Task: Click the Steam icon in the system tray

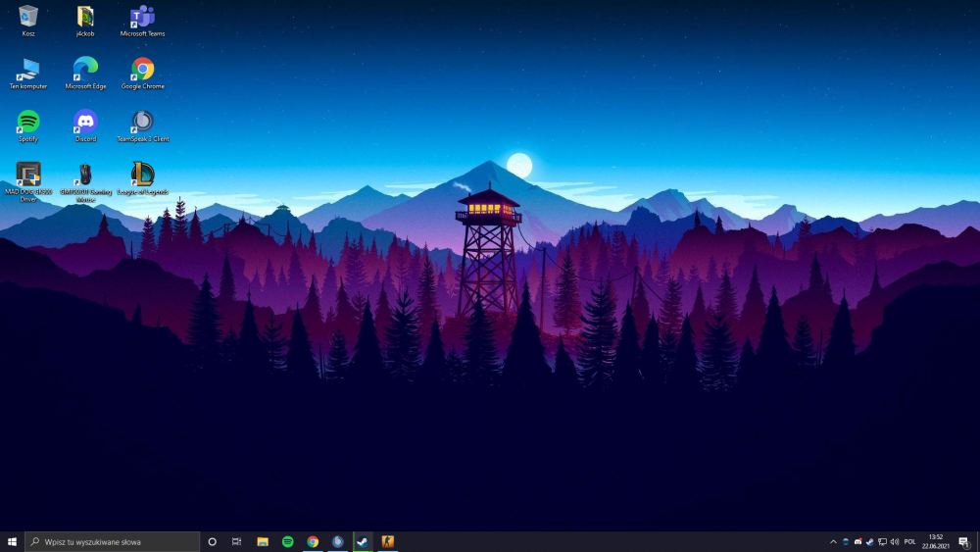Action: [x=870, y=542]
